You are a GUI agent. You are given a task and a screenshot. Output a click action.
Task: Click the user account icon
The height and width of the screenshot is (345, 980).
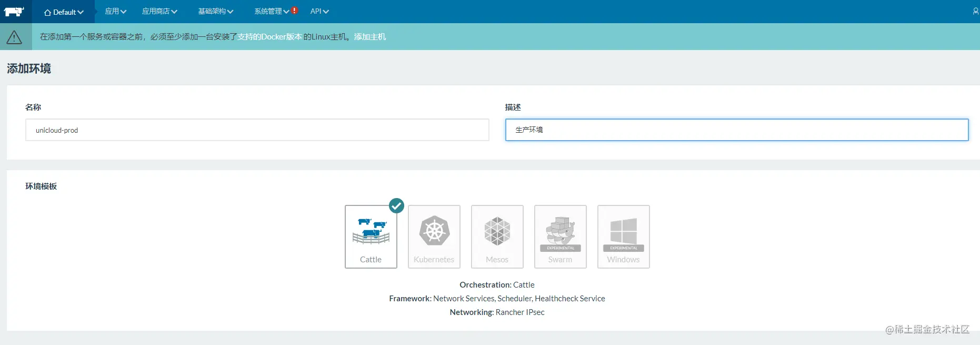[975, 11]
